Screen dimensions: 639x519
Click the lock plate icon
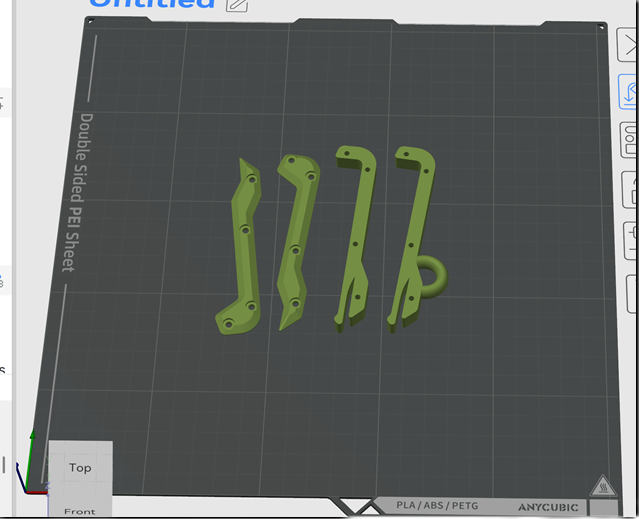click(x=630, y=190)
